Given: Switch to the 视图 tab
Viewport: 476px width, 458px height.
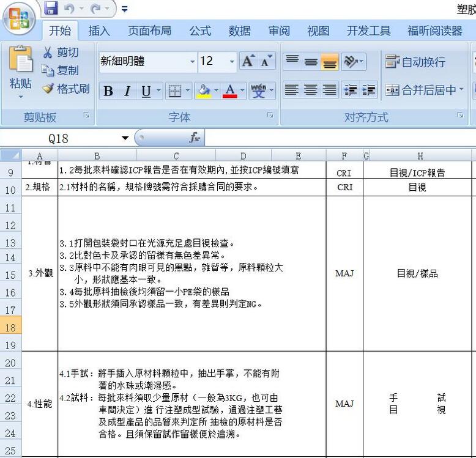Looking at the screenshot, I should tap(318, 31).
